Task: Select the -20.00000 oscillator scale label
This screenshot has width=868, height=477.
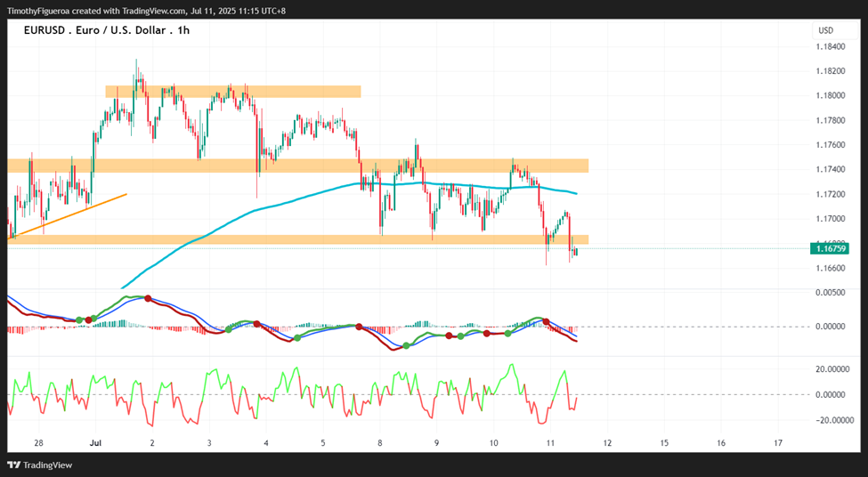Action: [x=832, y=419]
